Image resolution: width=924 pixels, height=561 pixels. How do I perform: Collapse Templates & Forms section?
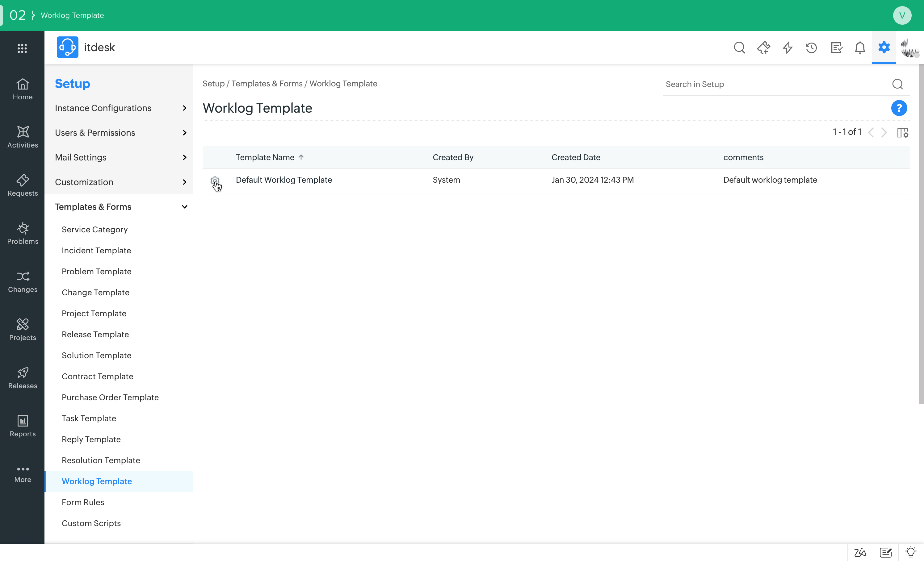point(119,207)
